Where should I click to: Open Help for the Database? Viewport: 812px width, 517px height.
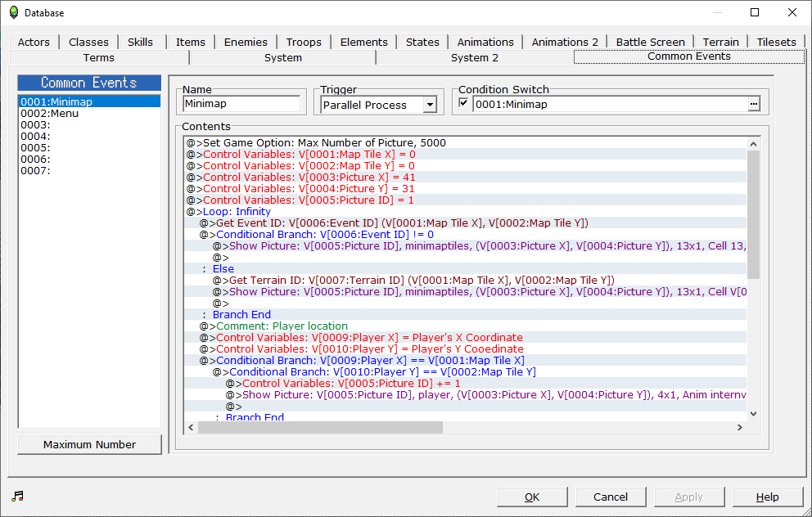[768, 497]
